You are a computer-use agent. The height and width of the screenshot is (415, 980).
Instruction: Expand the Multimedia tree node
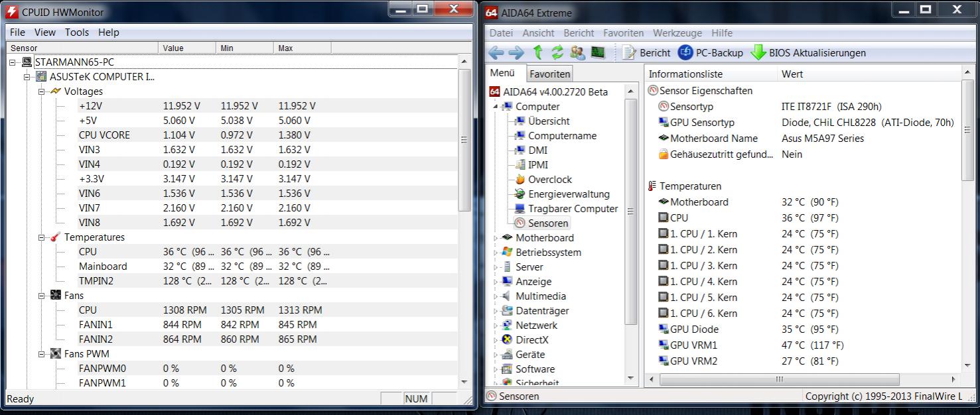pos(495,296)
